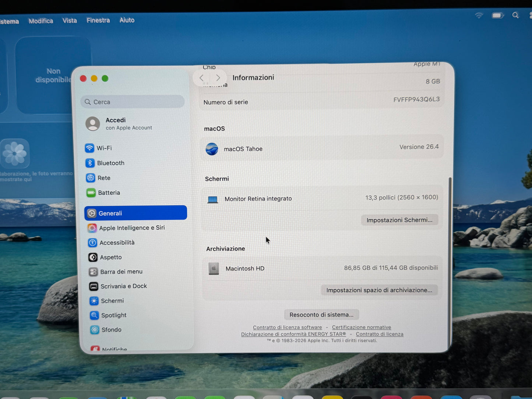Click 86,85 GB di 115,44 GB disponibili

[391, 268]
